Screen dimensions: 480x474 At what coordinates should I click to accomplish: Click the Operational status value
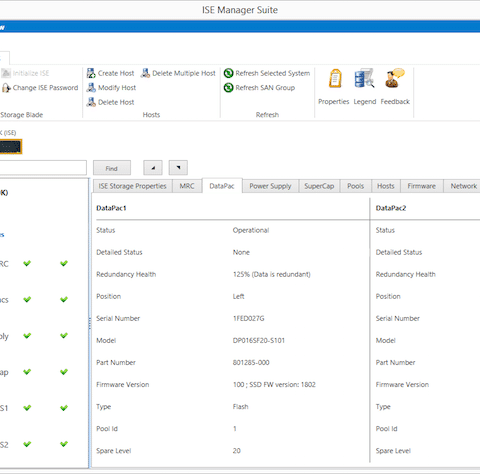pyautogui.click(x=251, y=230)
